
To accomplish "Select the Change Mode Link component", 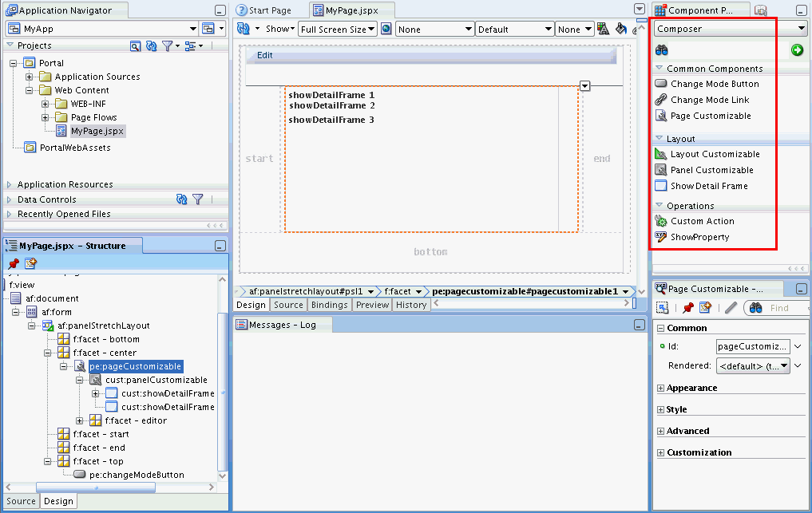I will 702,100.
